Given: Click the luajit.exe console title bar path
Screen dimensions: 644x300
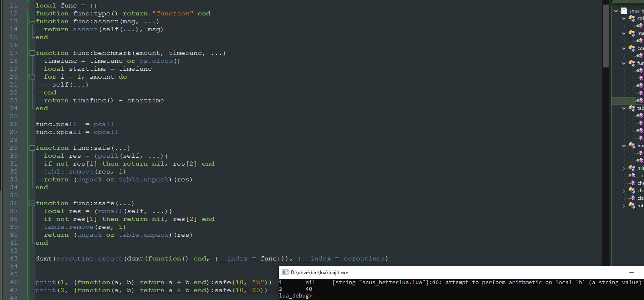Looking at the screenshot, I should coord(320,273).
